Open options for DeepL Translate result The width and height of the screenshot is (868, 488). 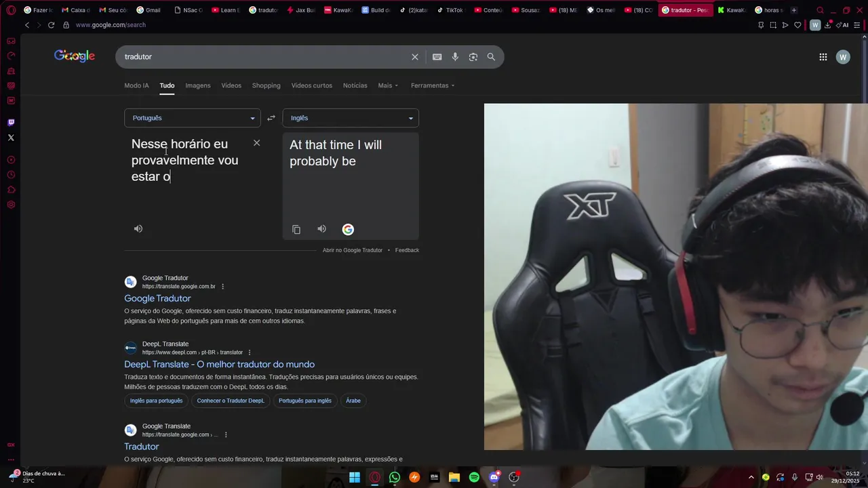(250, 352)
